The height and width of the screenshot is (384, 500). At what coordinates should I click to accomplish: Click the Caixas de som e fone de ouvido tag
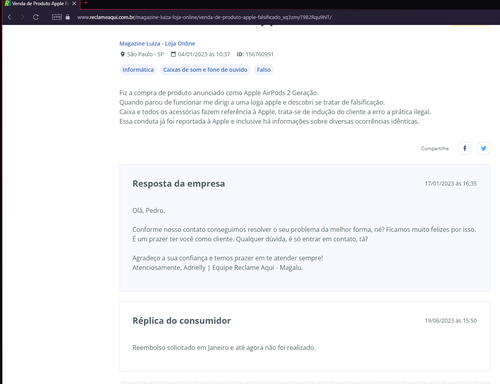click(205, 70)
